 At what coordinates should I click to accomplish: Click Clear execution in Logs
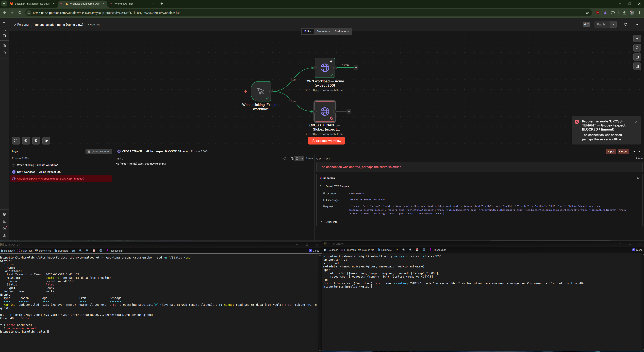point(99,152)
